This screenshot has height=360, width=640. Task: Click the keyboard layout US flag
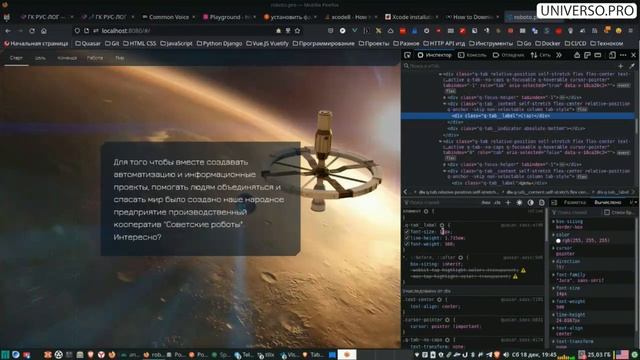point(622,355)
